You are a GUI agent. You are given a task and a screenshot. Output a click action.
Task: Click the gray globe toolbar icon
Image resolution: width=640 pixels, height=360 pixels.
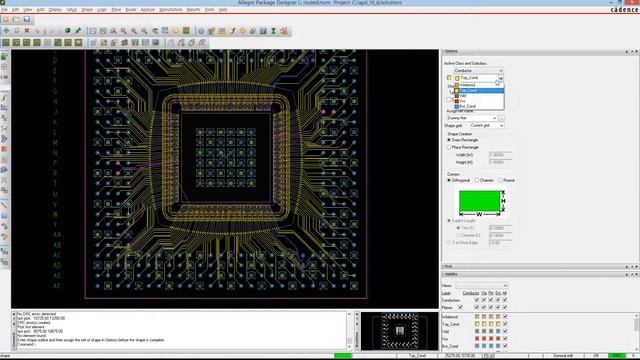pos(201,31)
